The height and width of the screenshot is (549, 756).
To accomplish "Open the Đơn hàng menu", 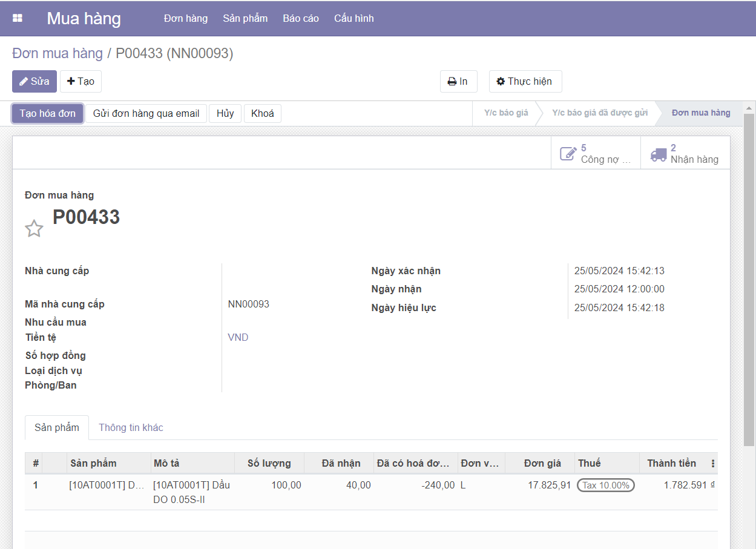I will 185,18.
